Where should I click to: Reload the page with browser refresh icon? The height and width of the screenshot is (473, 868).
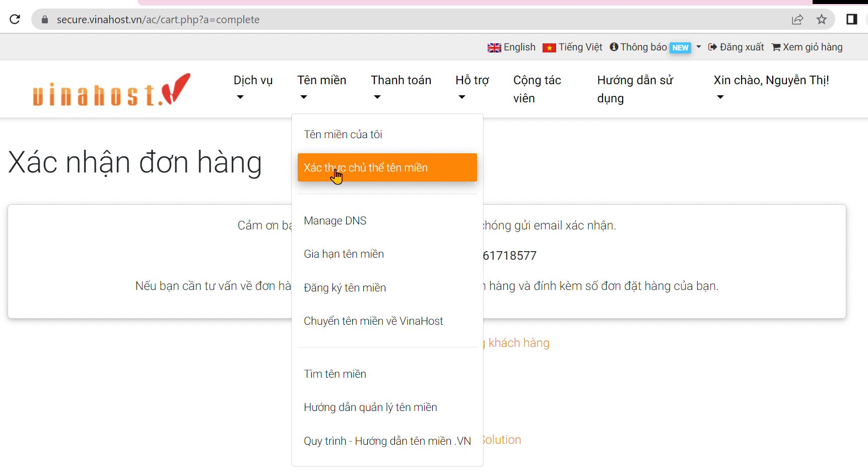[x=15, y=19]
